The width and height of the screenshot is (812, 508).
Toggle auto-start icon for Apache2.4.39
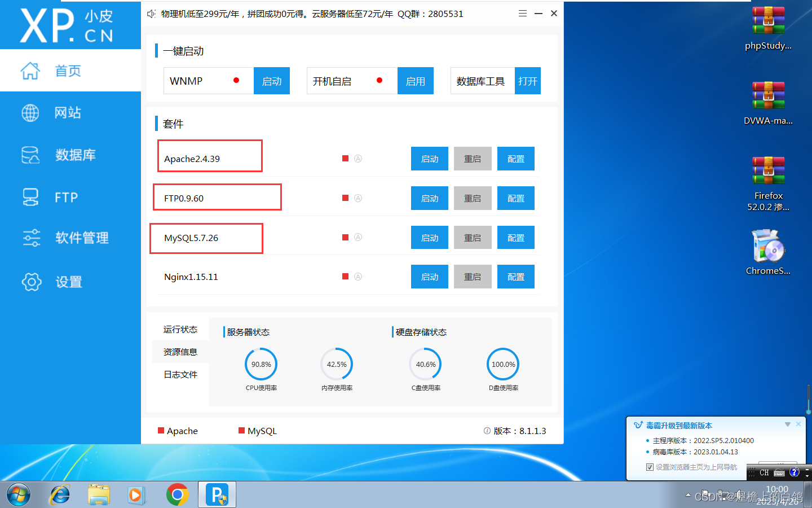358,159
